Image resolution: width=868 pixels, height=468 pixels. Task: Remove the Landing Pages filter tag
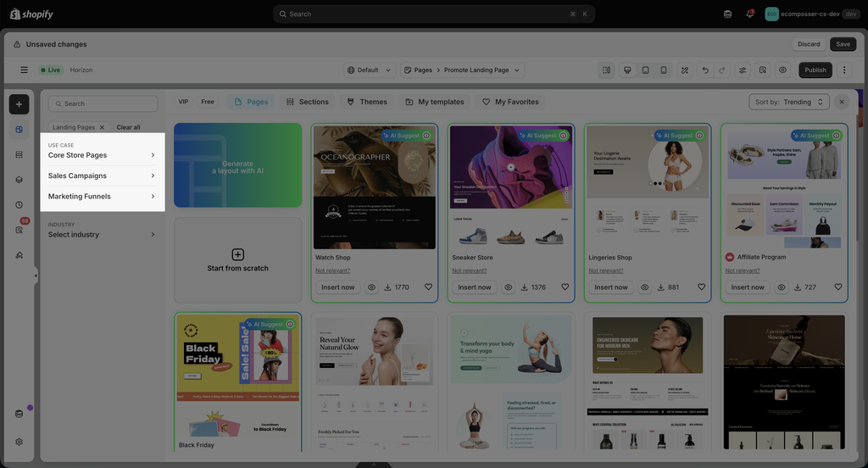(102, 127)
